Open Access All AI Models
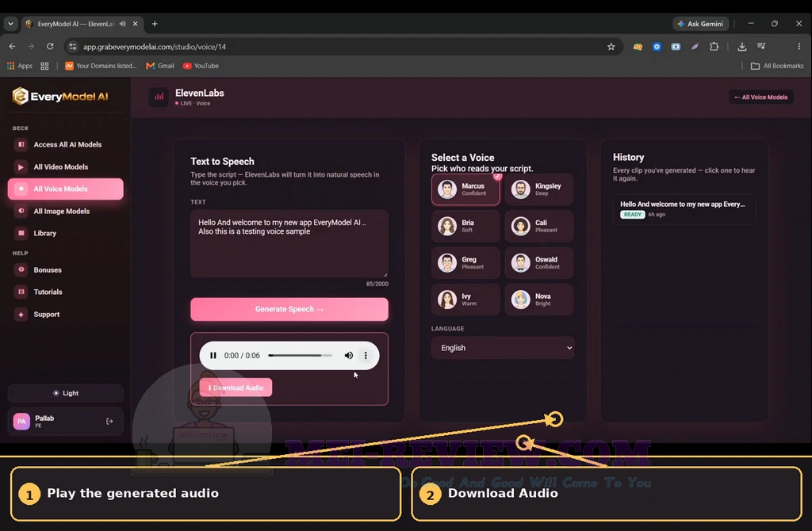The height and width of the screenshot is (531, 812). point(66,144)
